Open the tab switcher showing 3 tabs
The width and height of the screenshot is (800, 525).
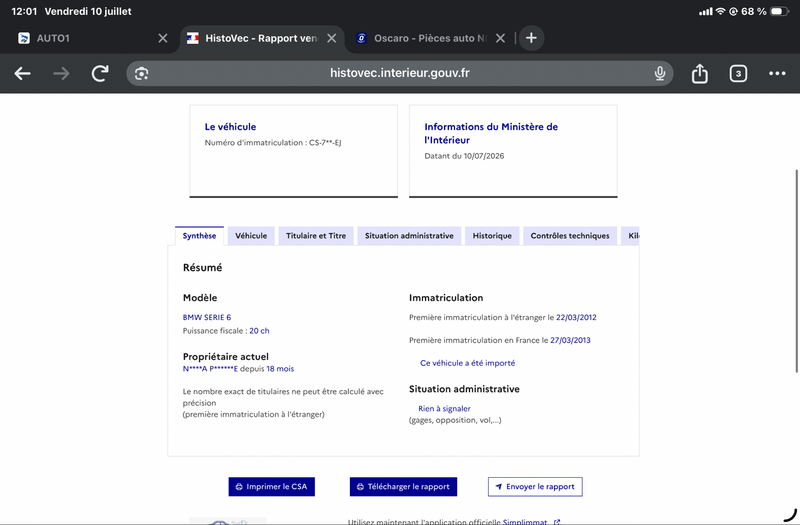[738, 73]
